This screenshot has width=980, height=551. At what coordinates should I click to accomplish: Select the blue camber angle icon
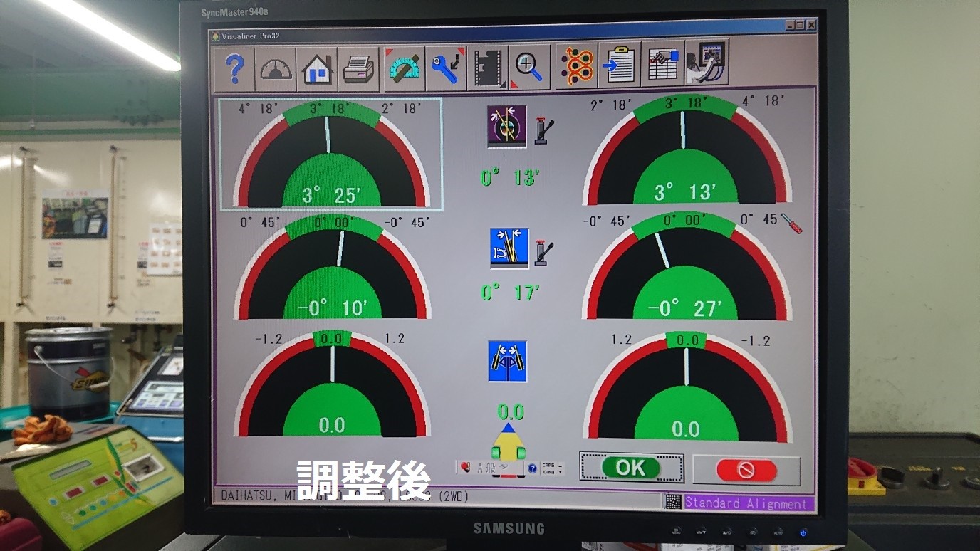[509, 248]
